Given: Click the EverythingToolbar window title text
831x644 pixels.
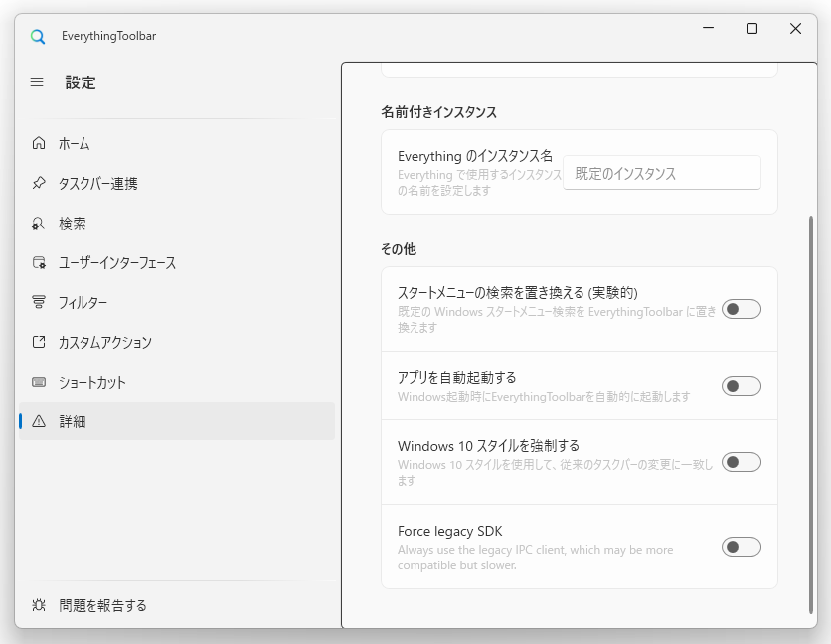Looking at the screenshot, I should click(108, 36).
